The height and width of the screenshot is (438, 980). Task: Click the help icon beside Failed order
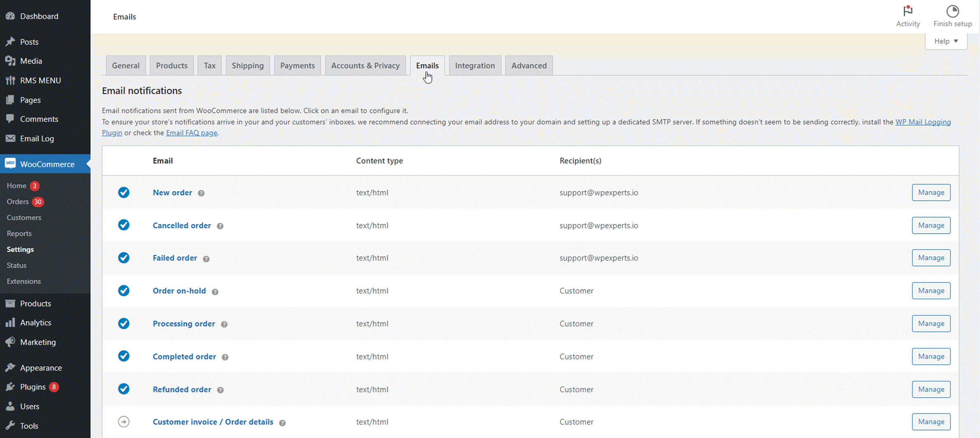click(x=206, y=259)
